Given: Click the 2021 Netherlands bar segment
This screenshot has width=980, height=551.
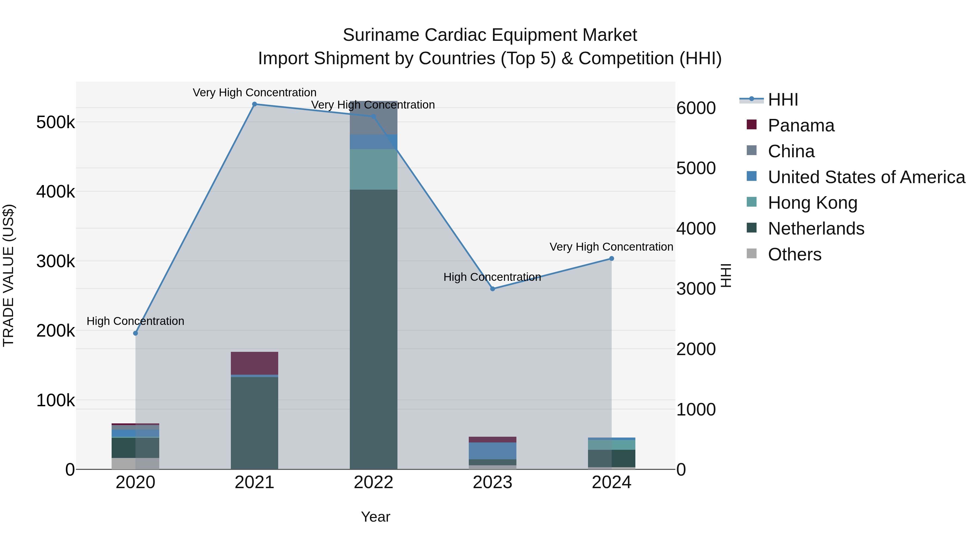Looking at the screenshot, I should point(255,423).
